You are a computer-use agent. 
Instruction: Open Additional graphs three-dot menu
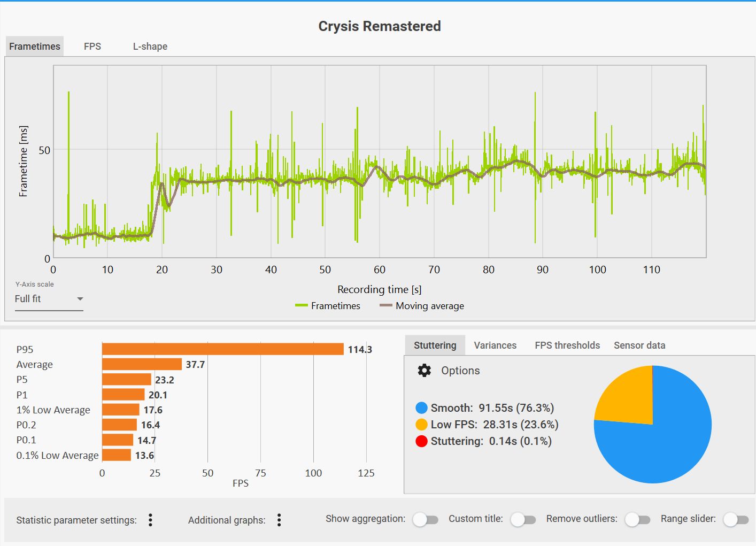[279, 520]
